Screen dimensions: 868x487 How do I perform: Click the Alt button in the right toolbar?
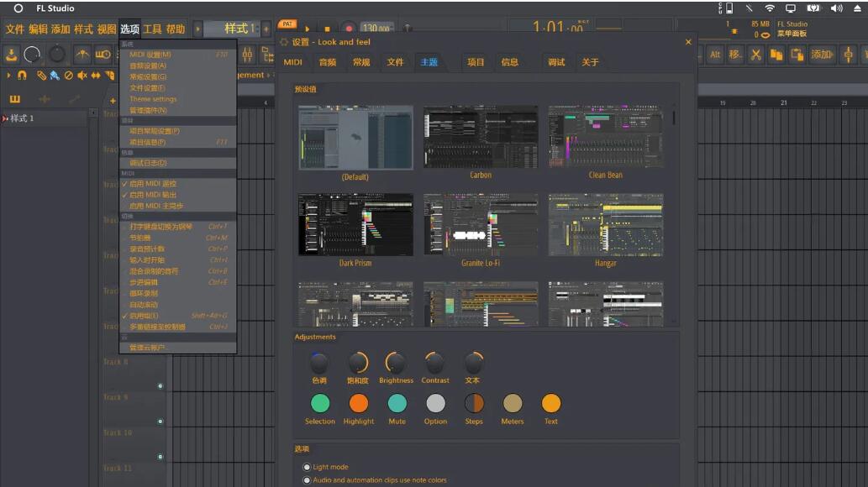[x=715, y=55]
